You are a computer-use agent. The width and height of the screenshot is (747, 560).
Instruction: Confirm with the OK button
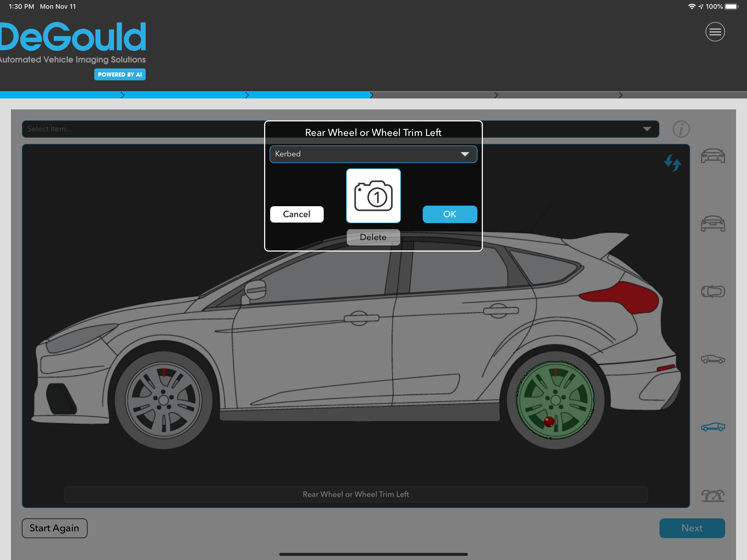tap(450, 214)
